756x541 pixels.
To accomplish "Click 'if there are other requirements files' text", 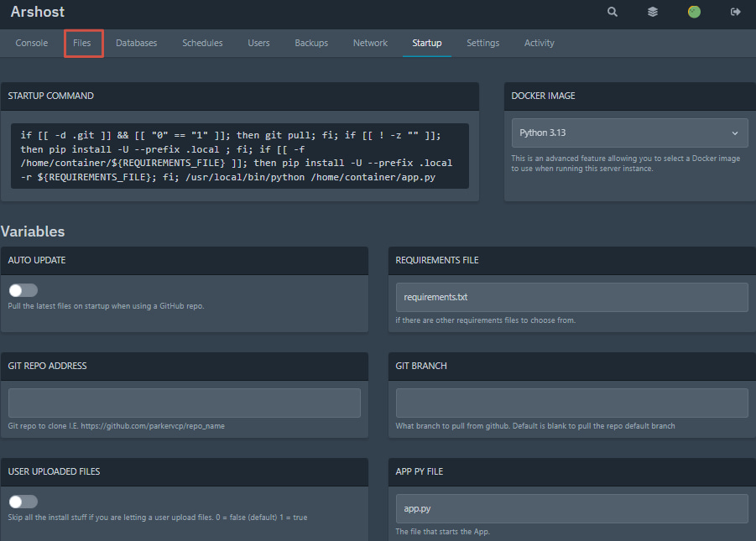I will [486, 320].
